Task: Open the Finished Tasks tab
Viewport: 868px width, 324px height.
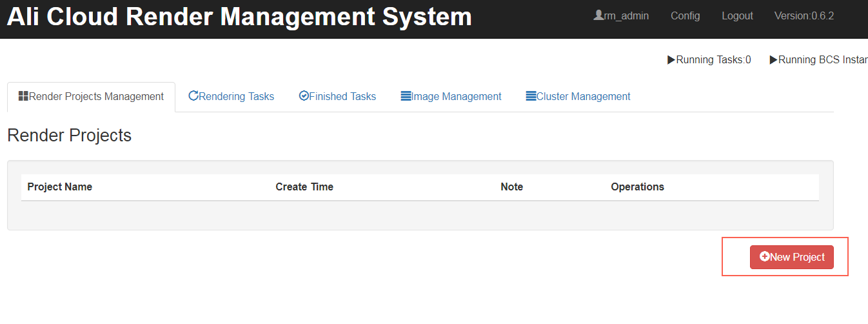Action: (337, 97)
